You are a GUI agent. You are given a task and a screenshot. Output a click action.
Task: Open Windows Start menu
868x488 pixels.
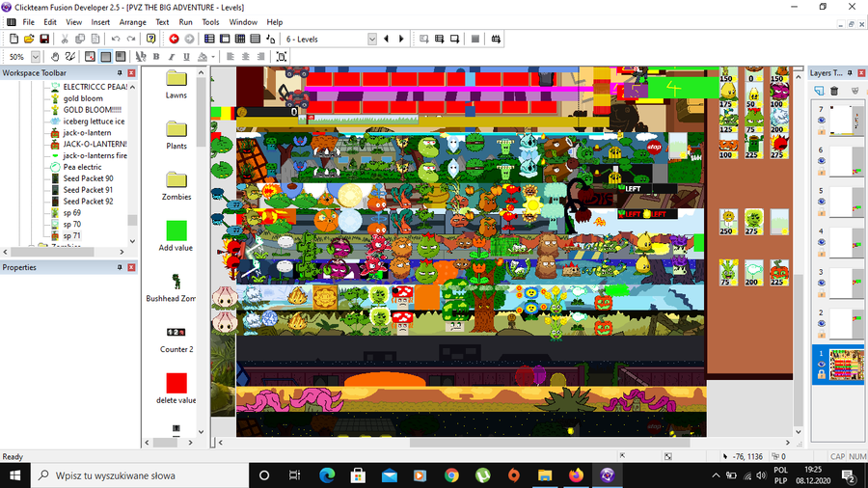(x=14, y=475)
